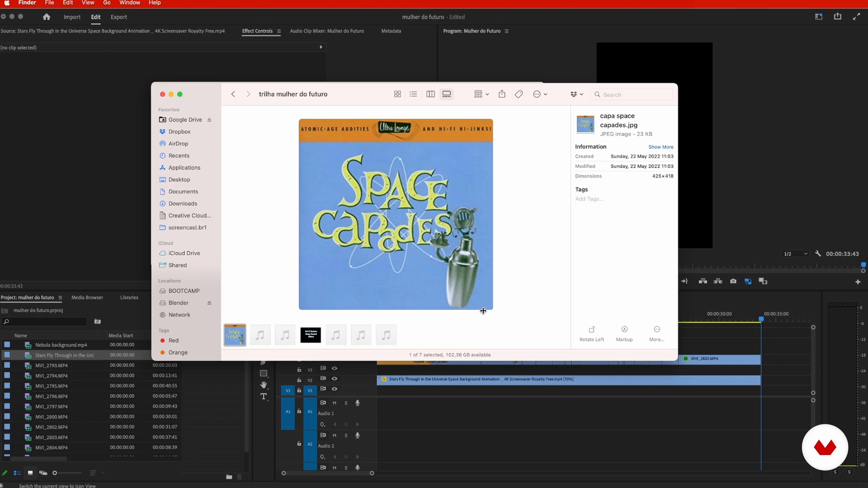
Task: Click Finder search field
Action: [632, 94]
